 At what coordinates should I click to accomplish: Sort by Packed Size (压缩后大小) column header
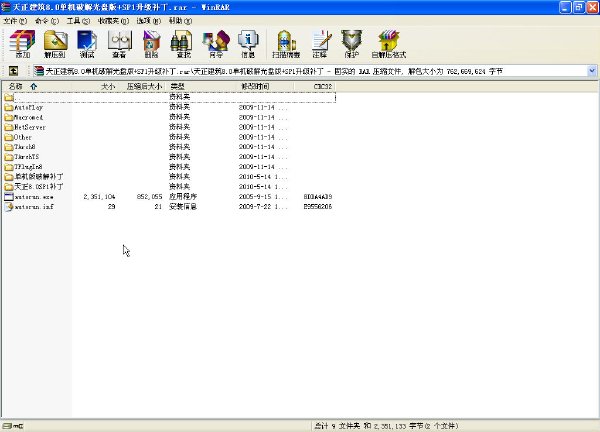tap(142, 86)
